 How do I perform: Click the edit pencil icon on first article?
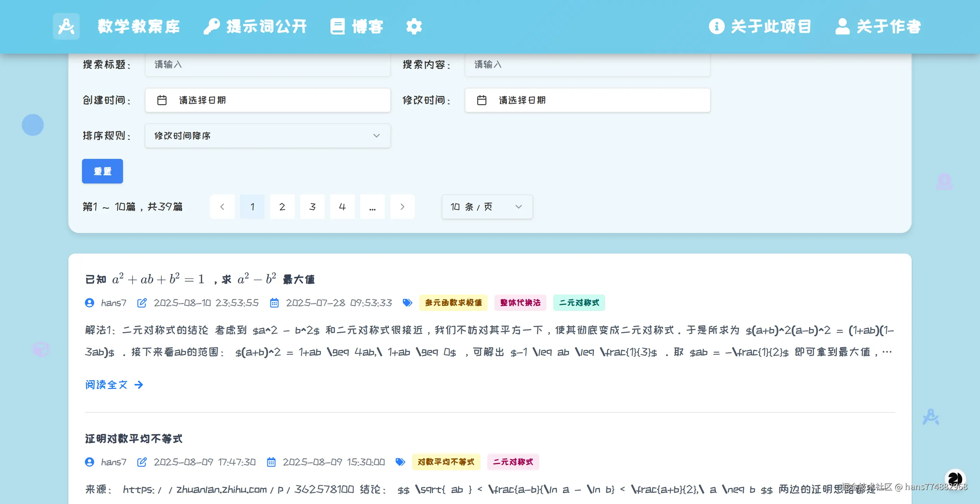pyautogui.click(x=142, y=303)
